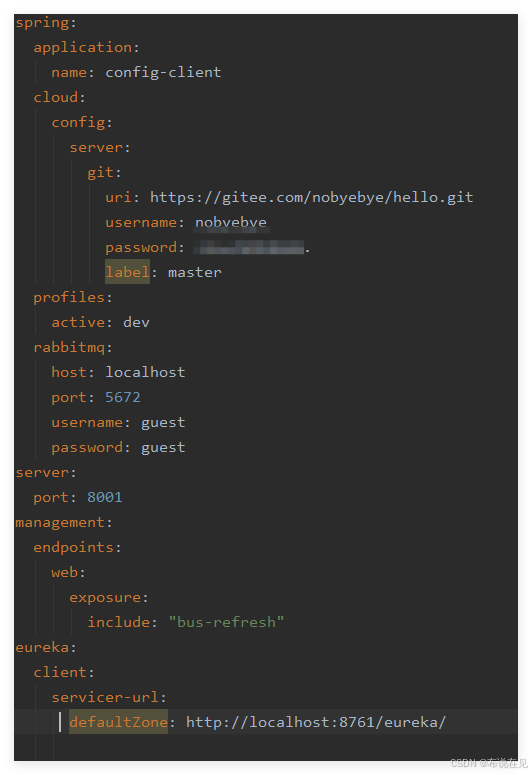Click the gitee hello.git uri link

point(311,197)
